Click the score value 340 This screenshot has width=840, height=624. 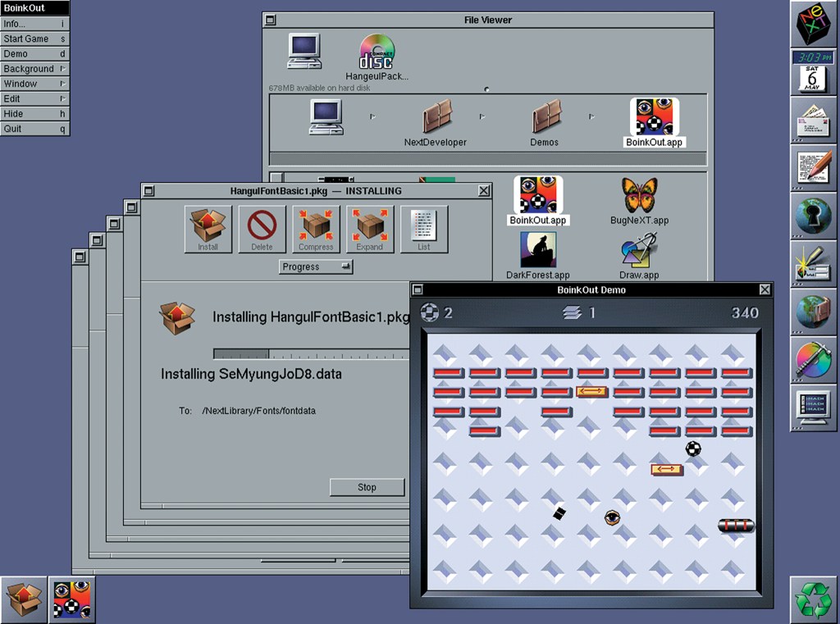[x=745, y=312]
